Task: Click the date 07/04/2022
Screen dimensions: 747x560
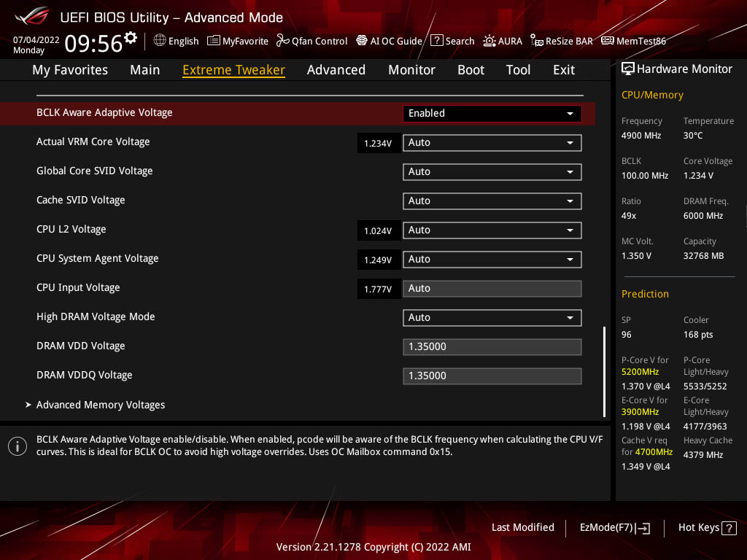Action: [36, 40]
